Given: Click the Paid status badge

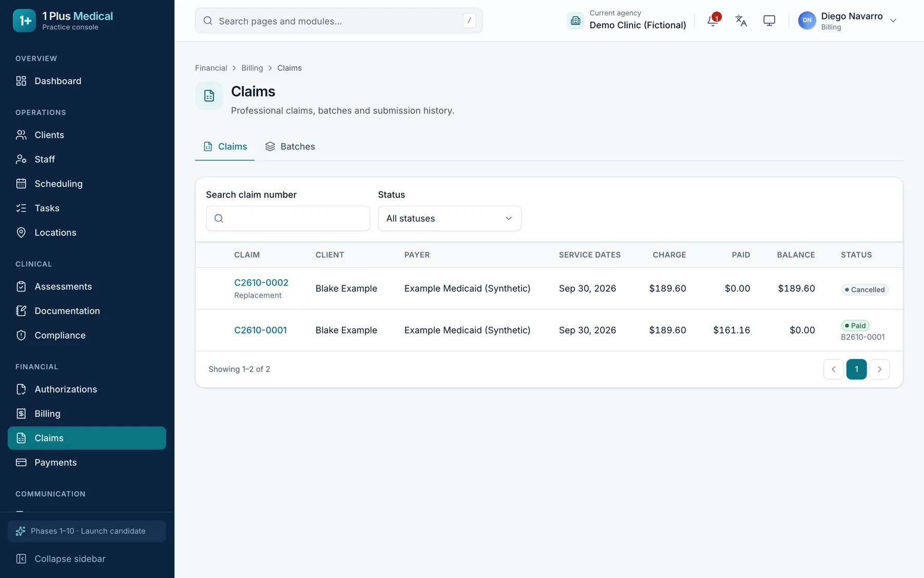Looking at the screenshot, I should point(855,326).
